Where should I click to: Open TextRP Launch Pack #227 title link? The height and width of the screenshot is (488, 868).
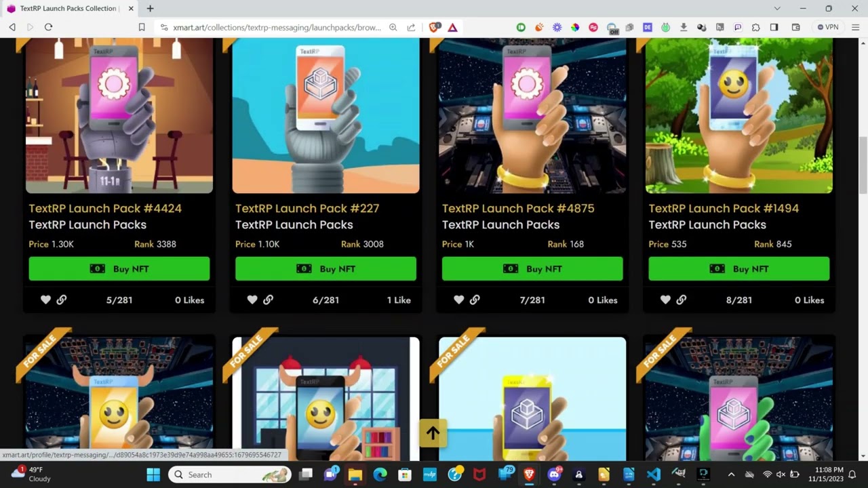[307, 208]
